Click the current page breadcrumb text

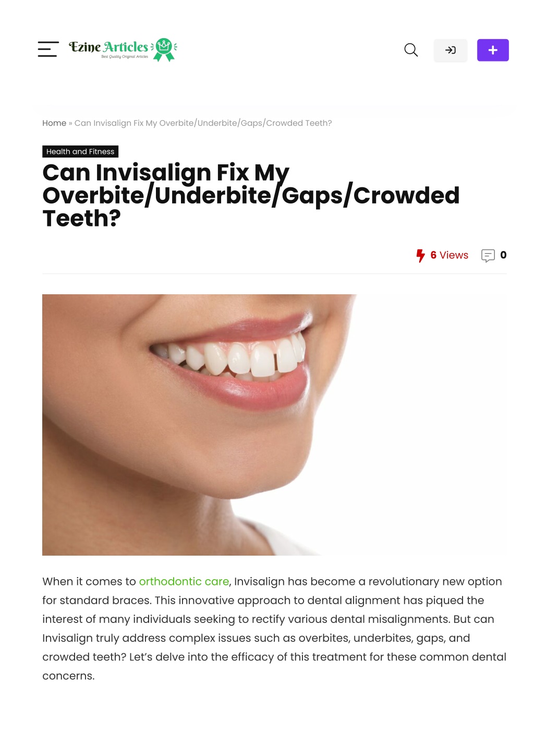pos(203,123)
